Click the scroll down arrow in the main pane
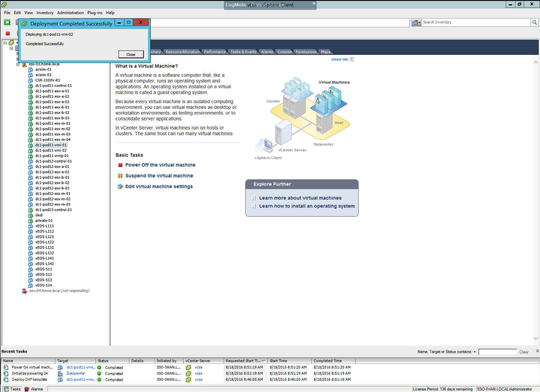Screen dimensions: 540x392 pos(536,338)
